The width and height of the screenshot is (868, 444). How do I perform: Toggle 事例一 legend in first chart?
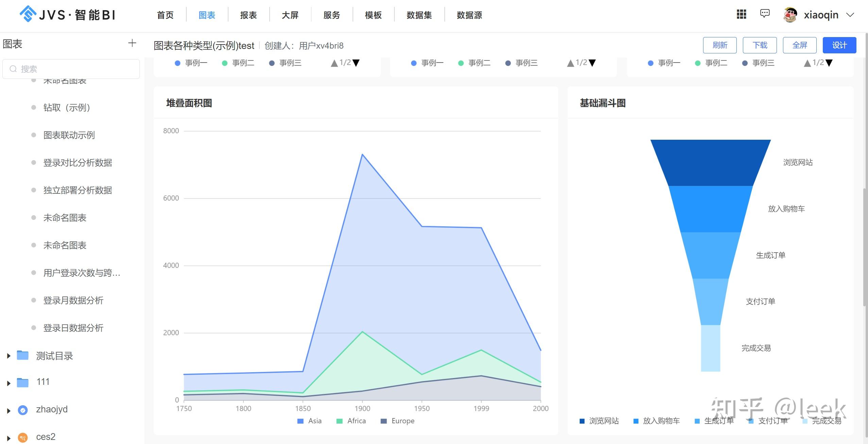tap(191, 63)
